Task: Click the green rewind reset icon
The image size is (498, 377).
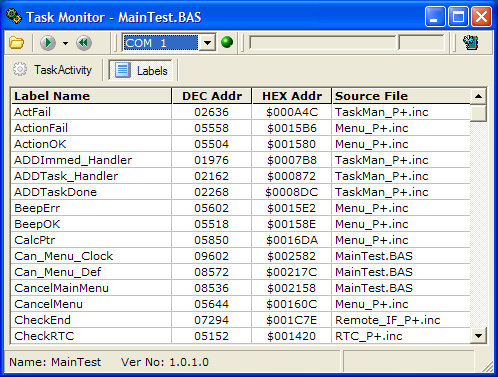Action: [84, 43]
